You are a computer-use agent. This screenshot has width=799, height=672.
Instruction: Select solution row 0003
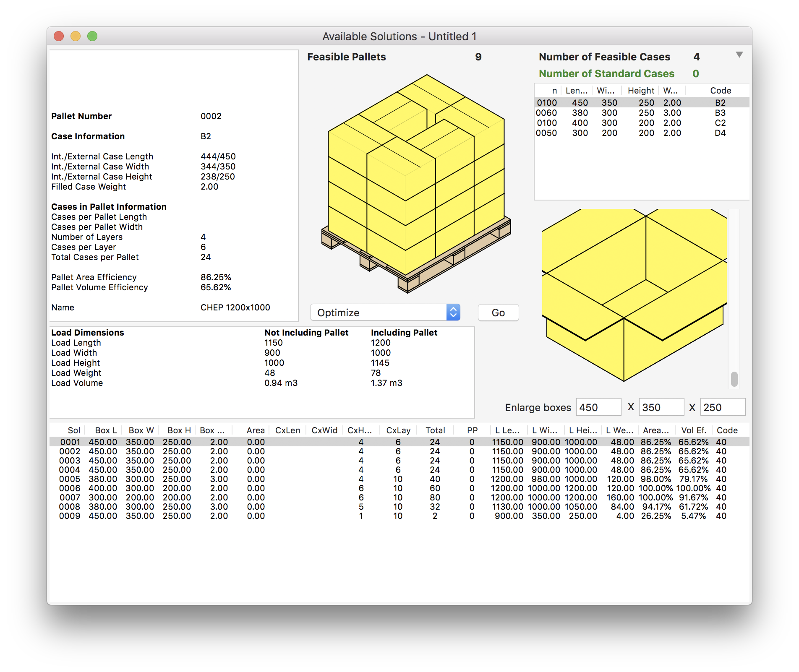[x=399, y=461]
